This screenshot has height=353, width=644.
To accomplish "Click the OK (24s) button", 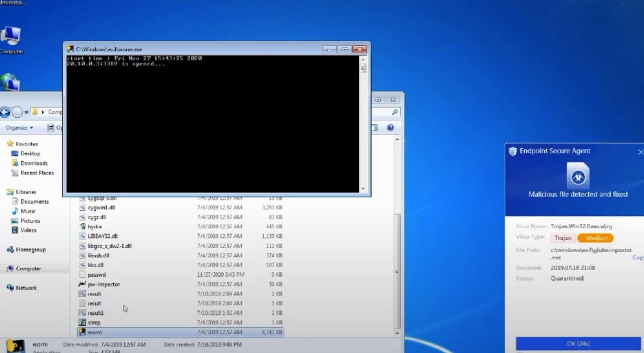I will pyautogui.click(x=578, y=343).
